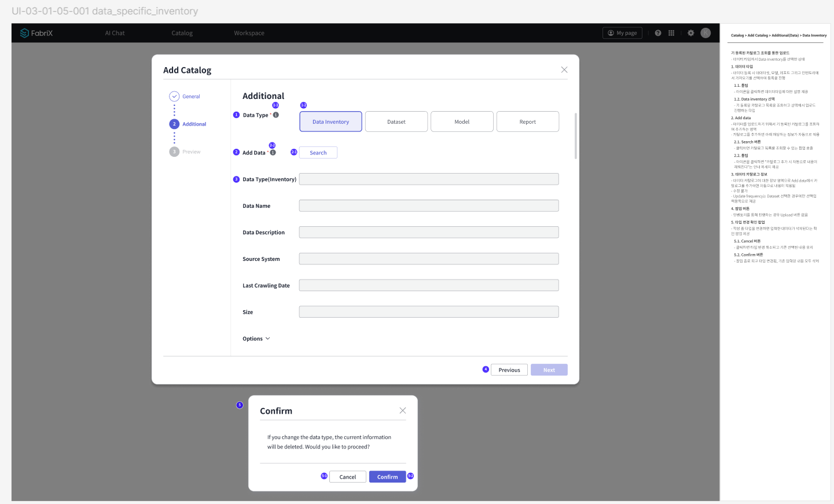Screen dimensions: 834x504
Task: Click the Data Type(Inventory) field
Action: pyautogui.click(x=429, y=179)
